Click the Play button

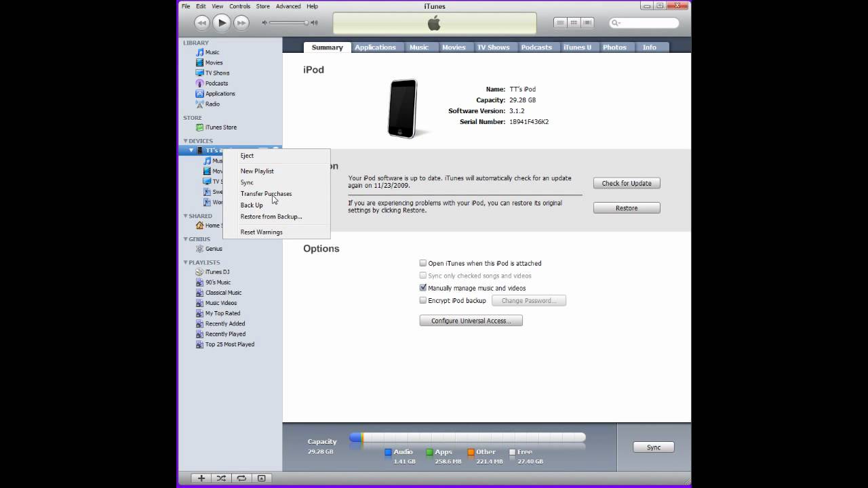[221, 22]
